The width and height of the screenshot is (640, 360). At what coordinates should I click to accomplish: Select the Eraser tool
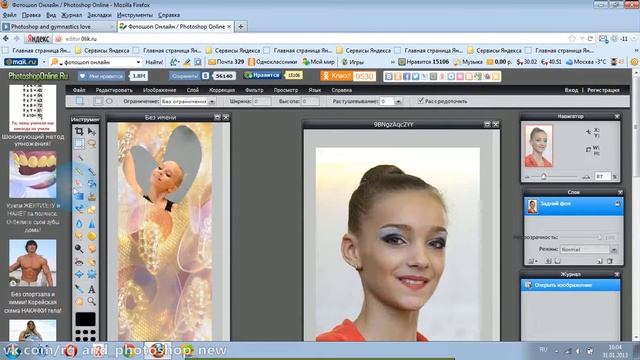[x=79, y=183]
